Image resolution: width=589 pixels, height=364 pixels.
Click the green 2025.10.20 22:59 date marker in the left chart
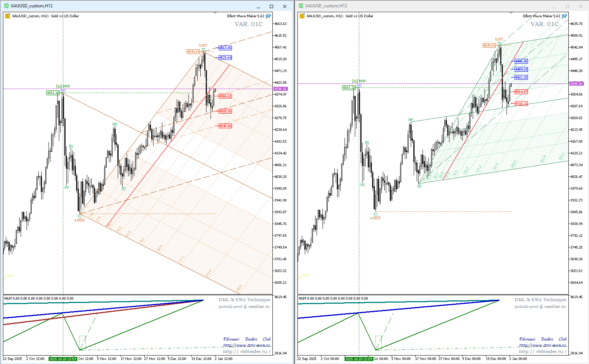click(63, 359)
